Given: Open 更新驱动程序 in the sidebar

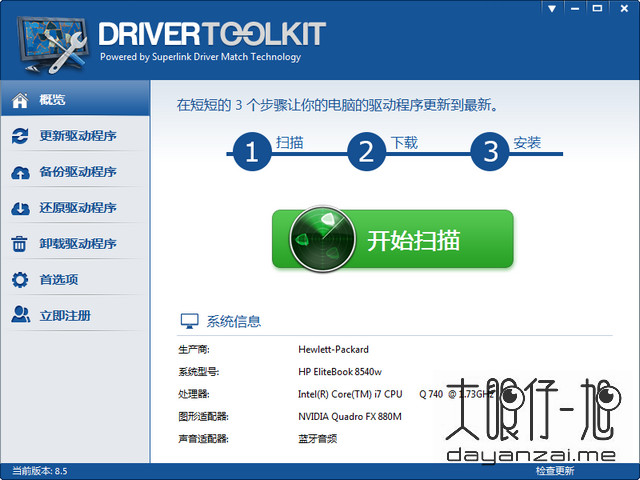Looking at the screenshot, I should point(76,136).
